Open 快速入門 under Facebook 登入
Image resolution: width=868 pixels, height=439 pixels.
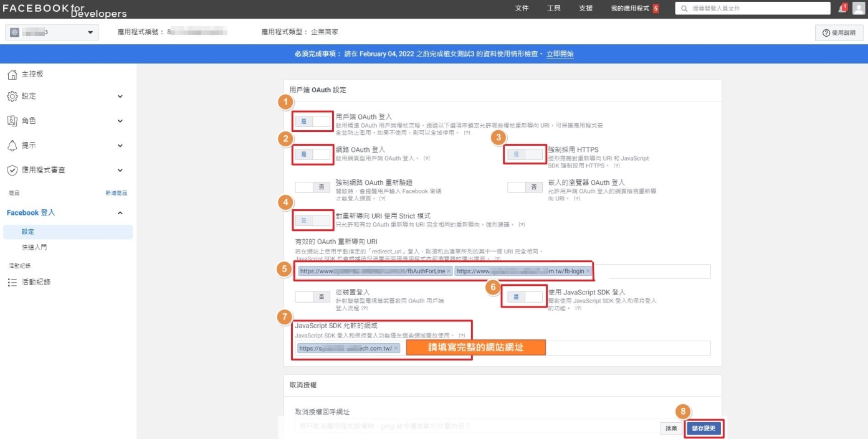point(34,247)
